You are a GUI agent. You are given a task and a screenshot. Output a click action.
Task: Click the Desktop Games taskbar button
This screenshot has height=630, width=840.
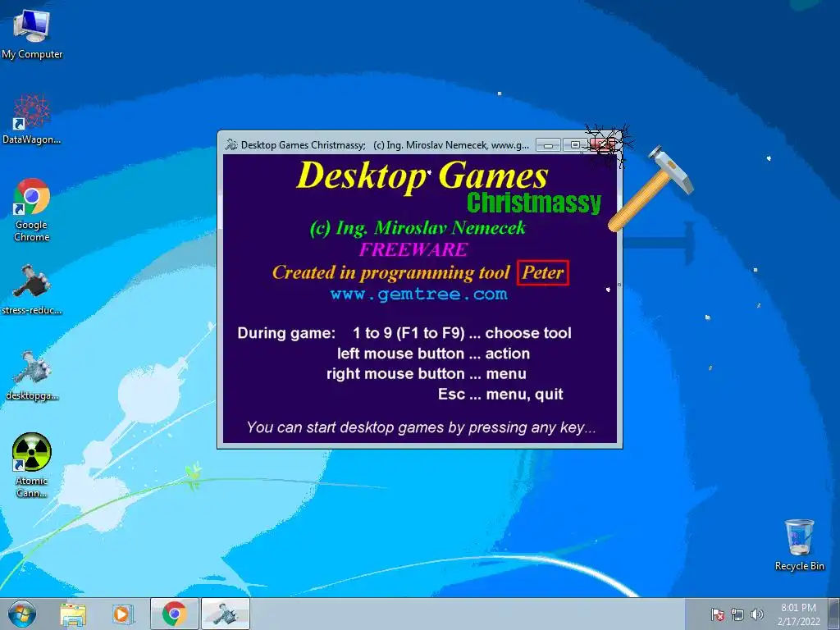click(x=226, y=614)
